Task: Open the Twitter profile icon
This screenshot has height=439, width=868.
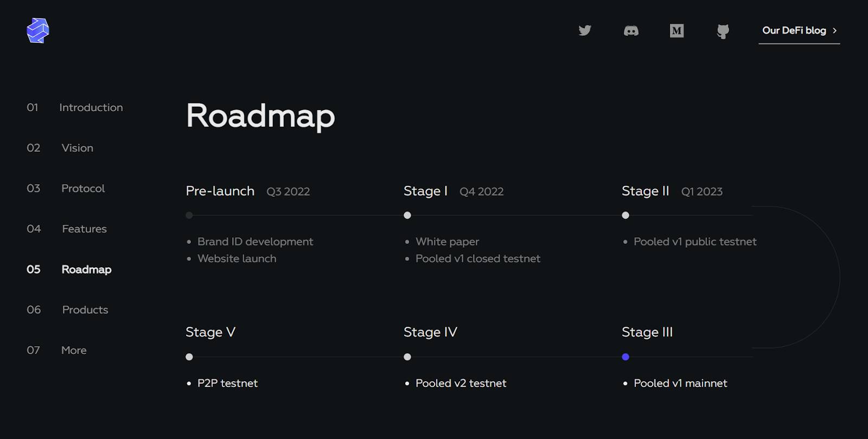Action: tap(585, 30)
